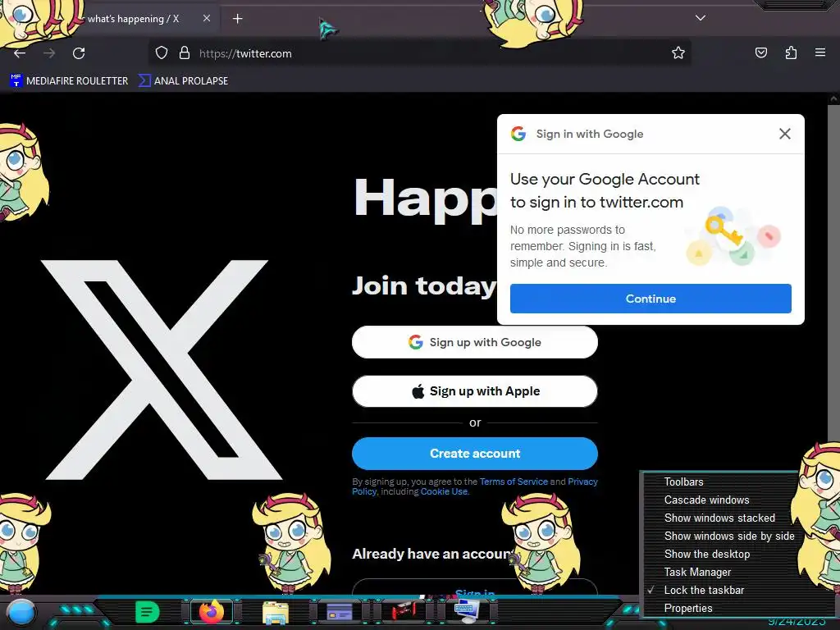Bookmark this page with the star icon
Viewport: 840px width, 630px height.
point(678,52)
